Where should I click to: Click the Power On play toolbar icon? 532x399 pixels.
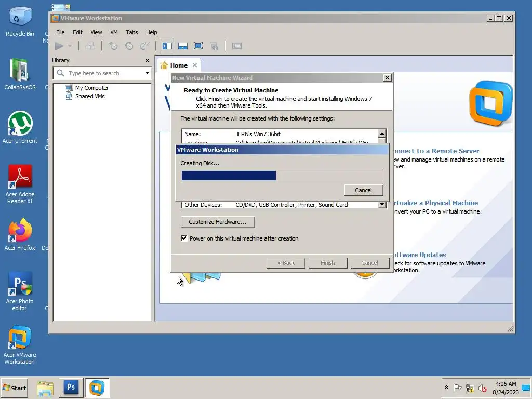click(x=59, y=46)
